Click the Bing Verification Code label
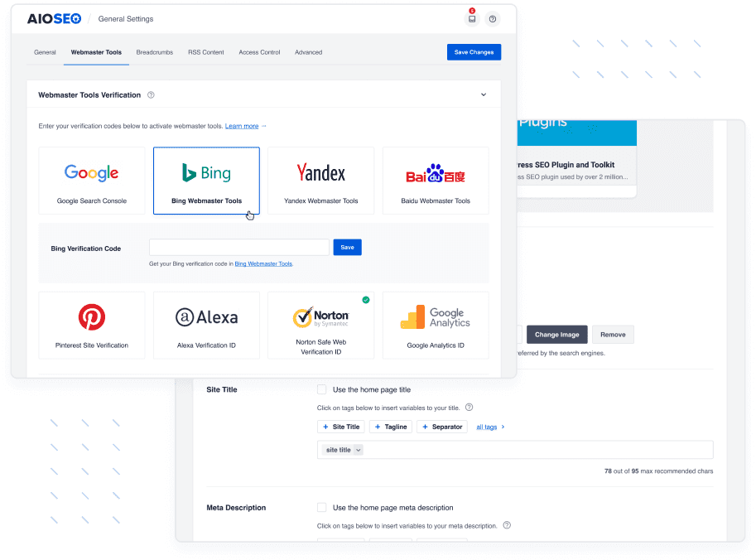The image size is (756, 560). coord(86,249)
